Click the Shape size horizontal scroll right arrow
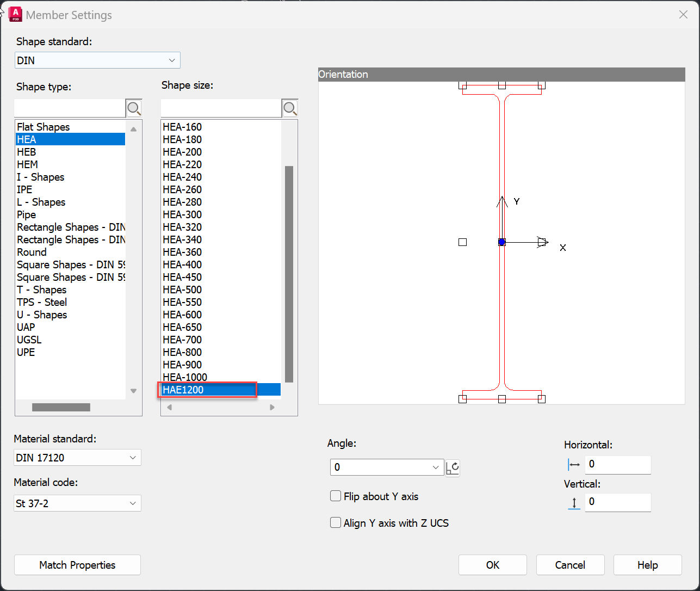 point(272,407)
